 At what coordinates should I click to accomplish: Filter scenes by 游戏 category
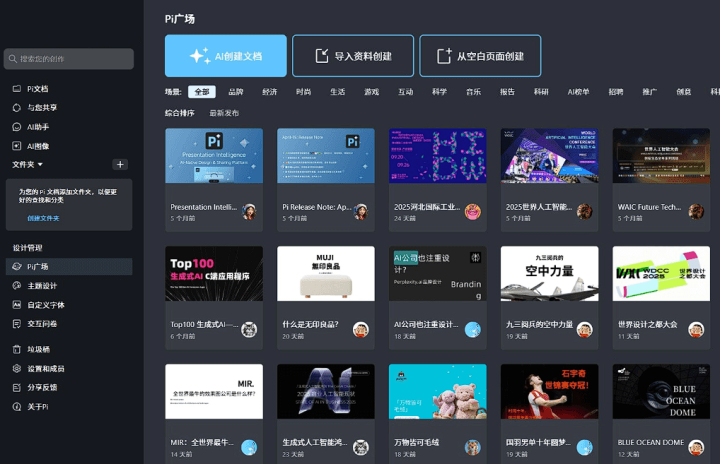pos(372,92)
